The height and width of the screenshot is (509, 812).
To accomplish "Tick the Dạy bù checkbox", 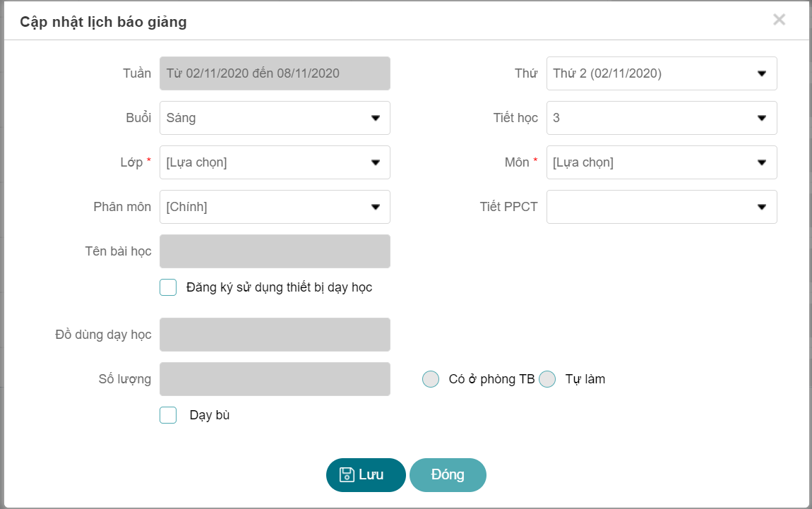I will coord(168,415).
